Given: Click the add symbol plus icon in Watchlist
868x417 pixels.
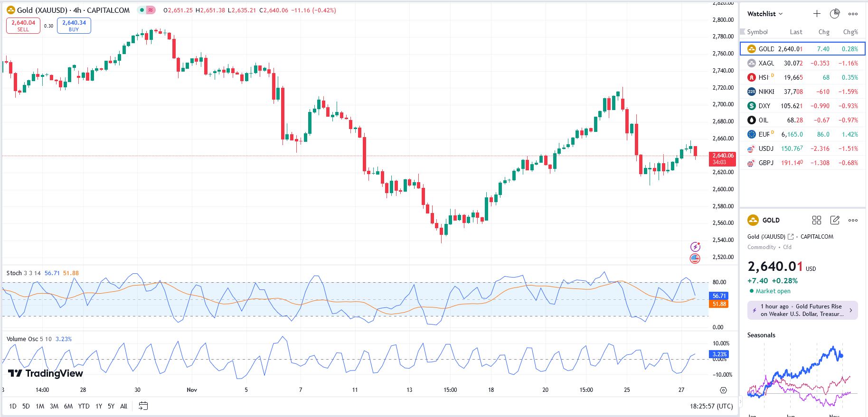Looking at the screenshot, I should (817, 14).
